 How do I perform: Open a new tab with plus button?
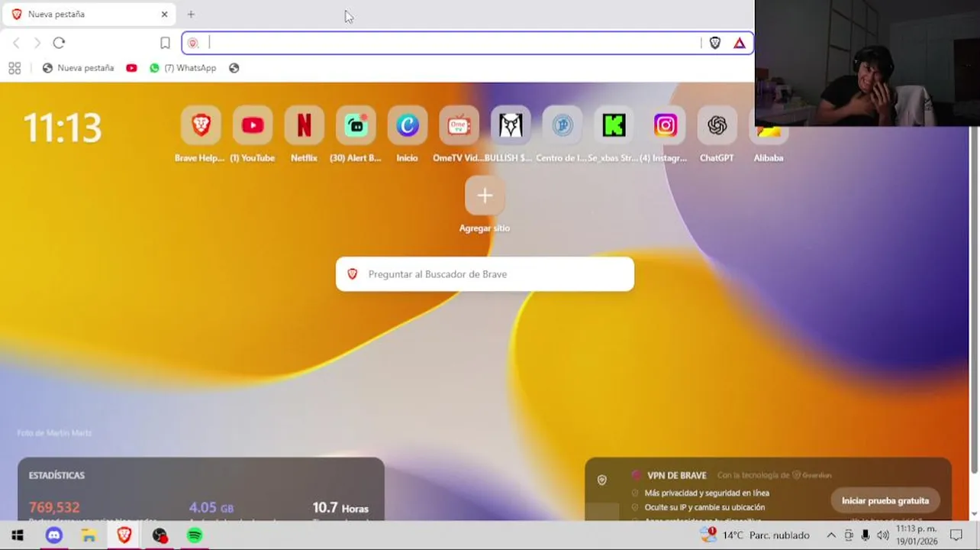click(191, 15)
